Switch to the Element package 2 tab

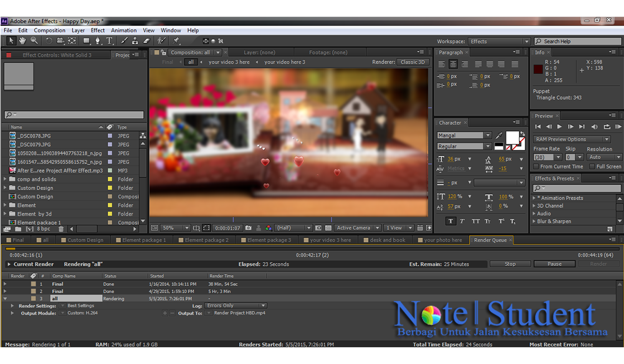click(203, 240)
